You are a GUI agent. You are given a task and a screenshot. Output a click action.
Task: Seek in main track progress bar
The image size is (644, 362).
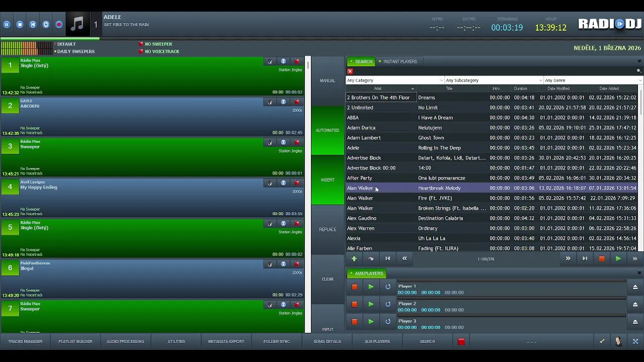(322, 39)
